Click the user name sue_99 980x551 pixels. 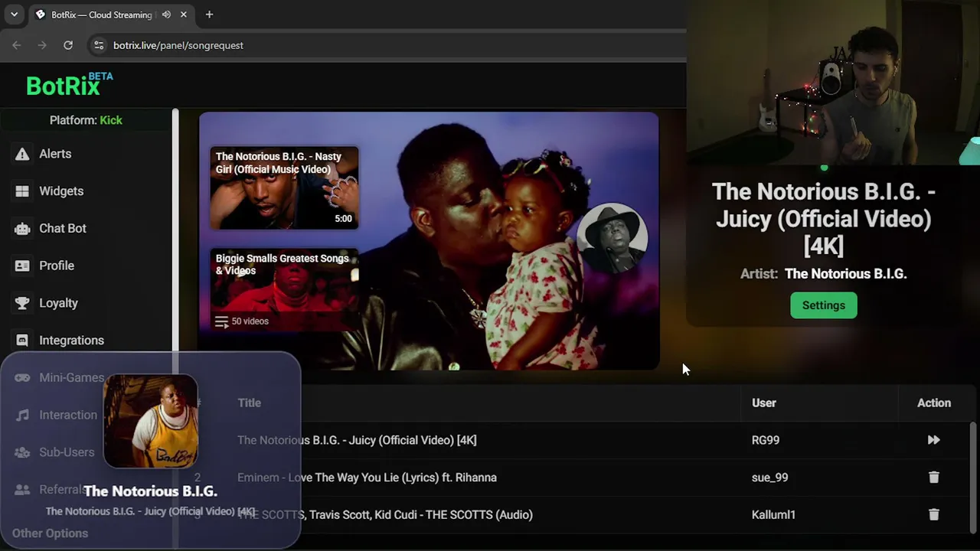[769, 478]
